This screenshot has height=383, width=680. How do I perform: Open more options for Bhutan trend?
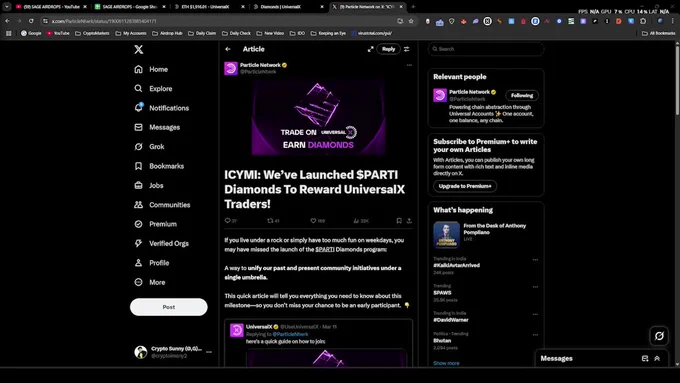(x=535, y=335)
